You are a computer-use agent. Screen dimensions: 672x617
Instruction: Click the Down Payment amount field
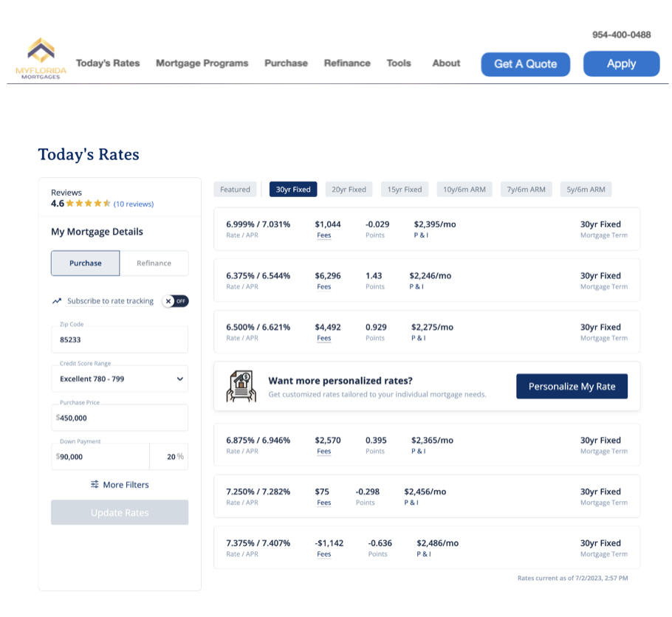click(100, 457)
